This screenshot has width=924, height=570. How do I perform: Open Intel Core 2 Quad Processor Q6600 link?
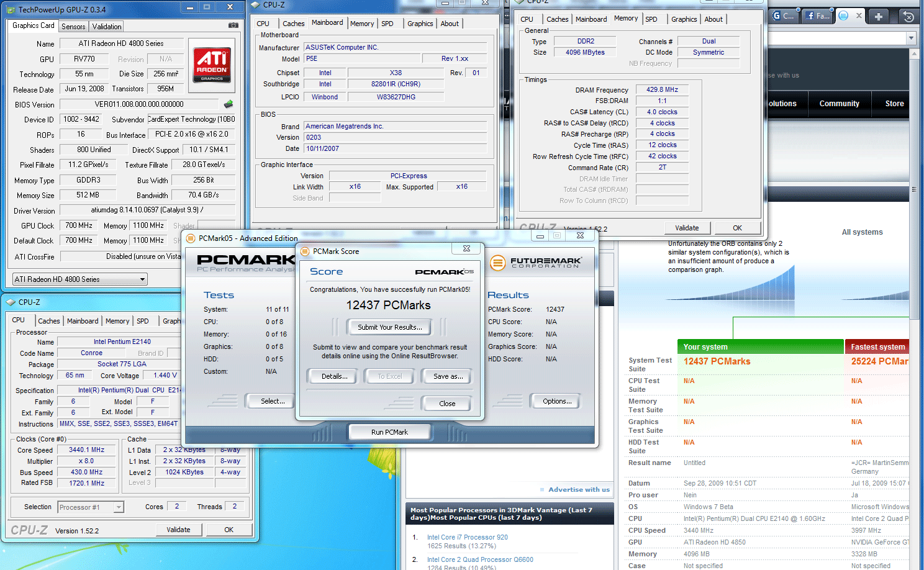(480, 559)
